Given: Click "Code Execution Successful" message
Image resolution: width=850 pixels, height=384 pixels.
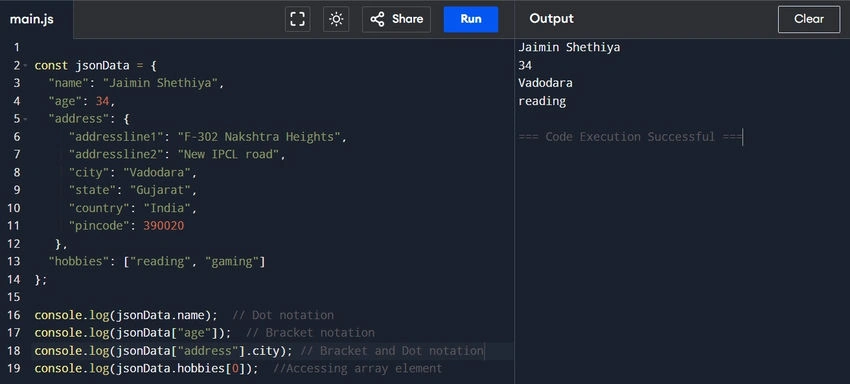Looking at the screenshot, I should coord(630,137).
